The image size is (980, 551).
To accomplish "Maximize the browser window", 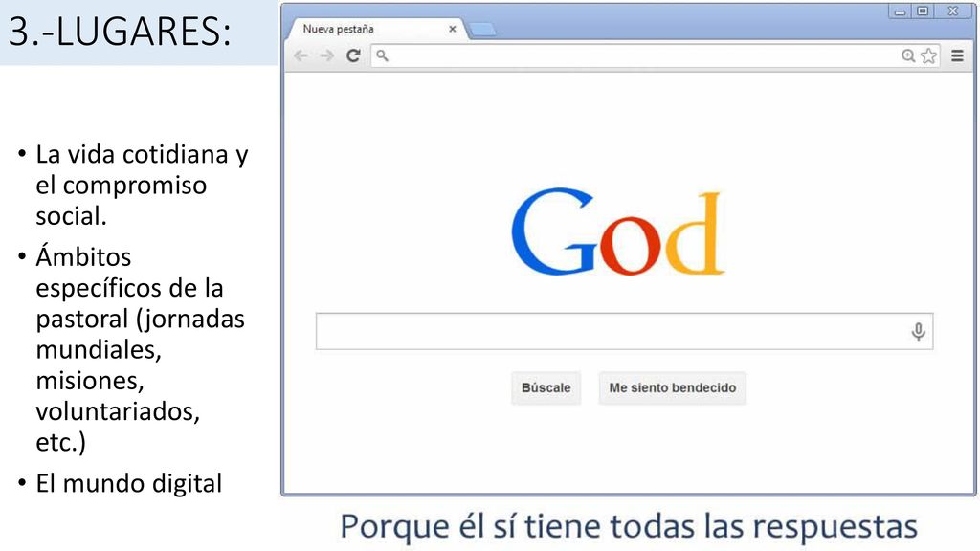I will click(923, 11).
